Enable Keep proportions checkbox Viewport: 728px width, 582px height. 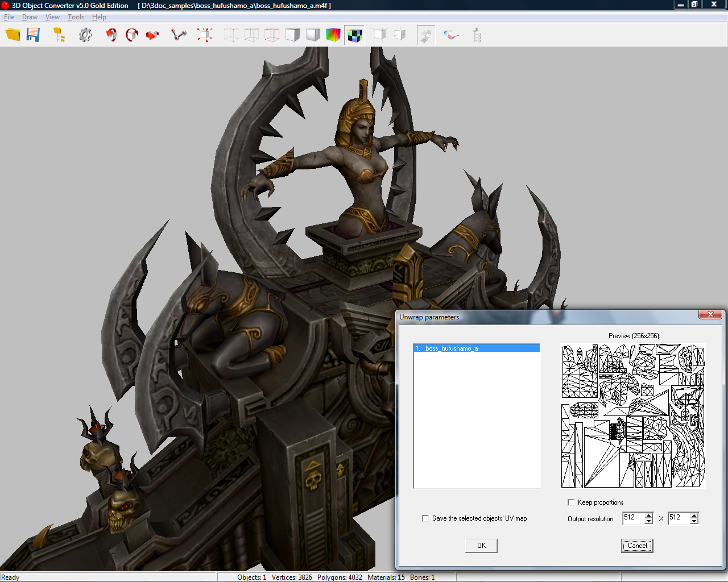click(571, 502)
